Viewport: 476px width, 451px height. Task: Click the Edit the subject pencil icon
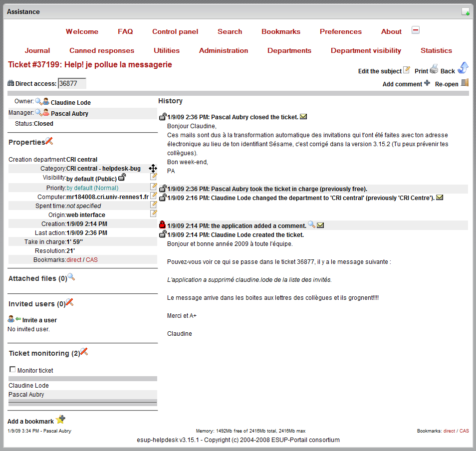point(407,69)
